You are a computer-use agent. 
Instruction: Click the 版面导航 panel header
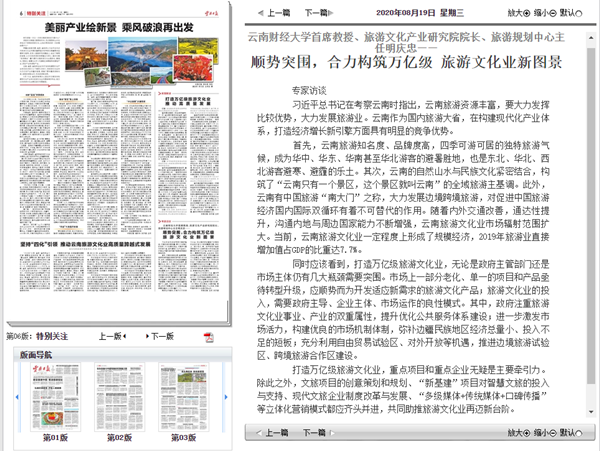[x=122, y=355]
